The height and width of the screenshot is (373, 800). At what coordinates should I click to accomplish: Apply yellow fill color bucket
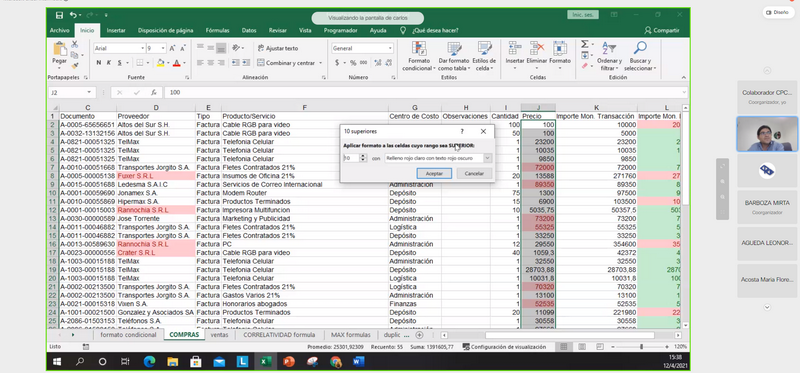[160, 63]
